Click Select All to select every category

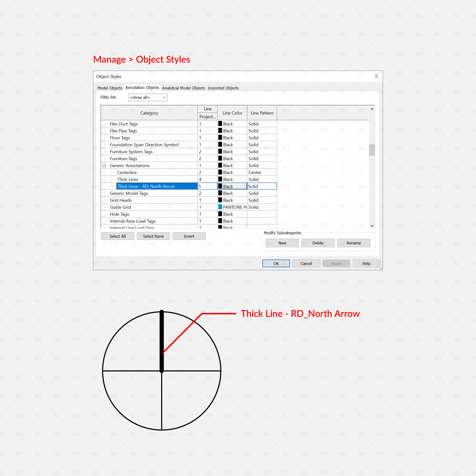(117, 236)
